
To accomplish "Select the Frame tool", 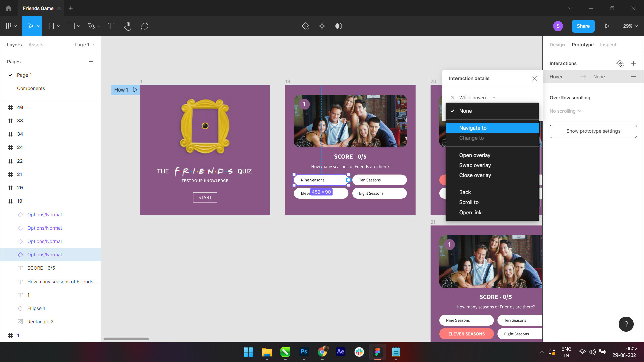I will (x=51, y=26).
